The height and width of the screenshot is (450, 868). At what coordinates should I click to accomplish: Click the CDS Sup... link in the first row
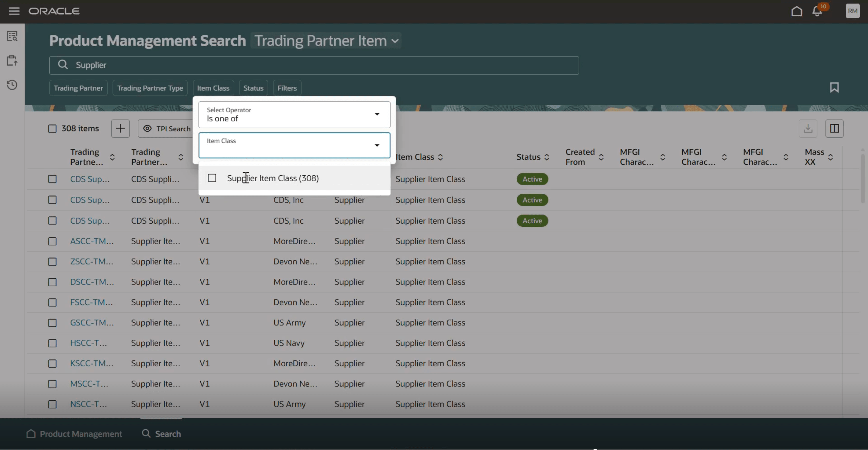pos(90,179)
